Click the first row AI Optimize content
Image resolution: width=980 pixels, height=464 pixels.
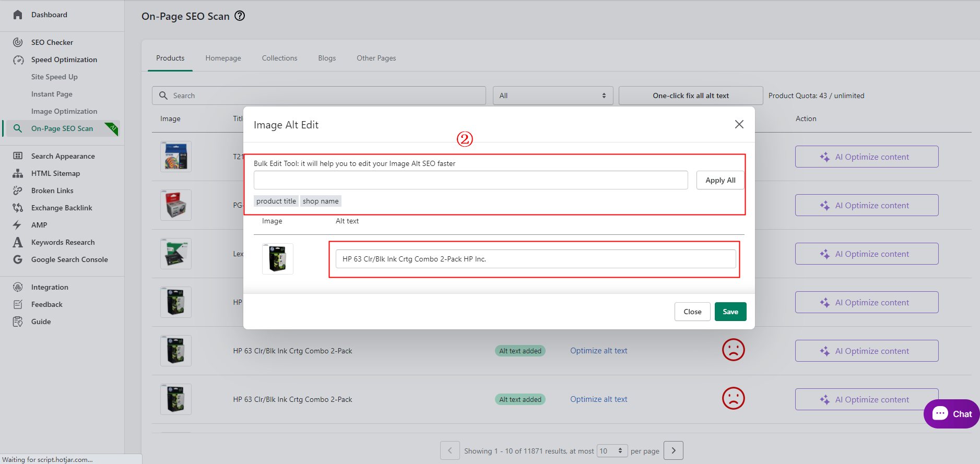point(867,157)
